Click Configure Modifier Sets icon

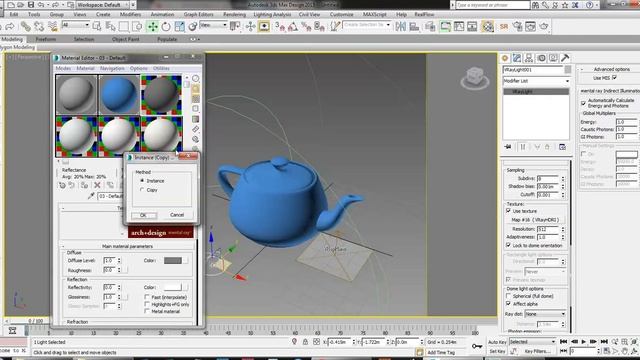point(562,147)
